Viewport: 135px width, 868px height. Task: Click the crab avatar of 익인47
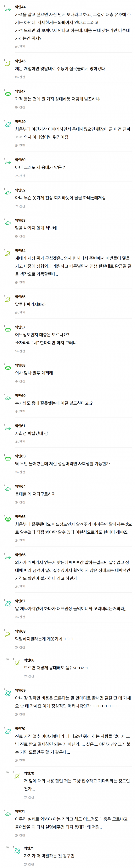coord(8,94)
